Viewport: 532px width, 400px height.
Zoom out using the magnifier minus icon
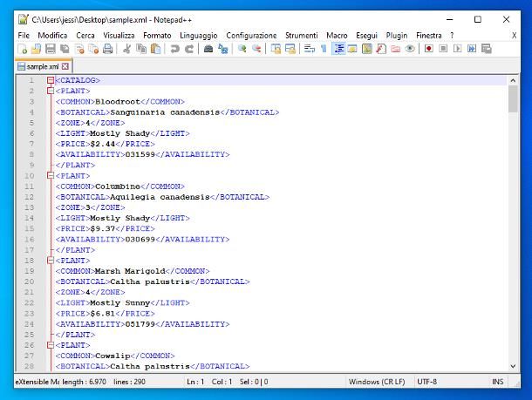pyautogui.click(x=256, y=49)
